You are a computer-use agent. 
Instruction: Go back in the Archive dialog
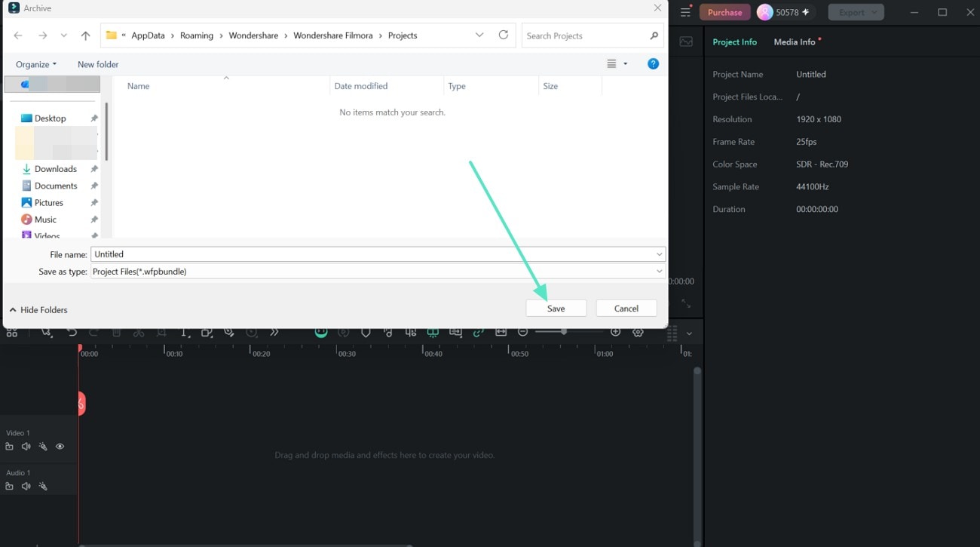(18, 35)
